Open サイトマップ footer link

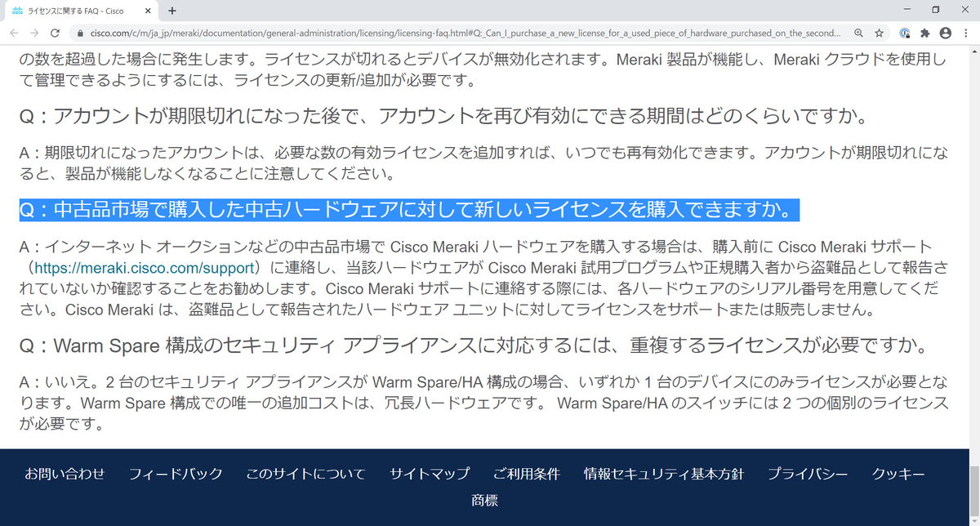pos(430,474)
